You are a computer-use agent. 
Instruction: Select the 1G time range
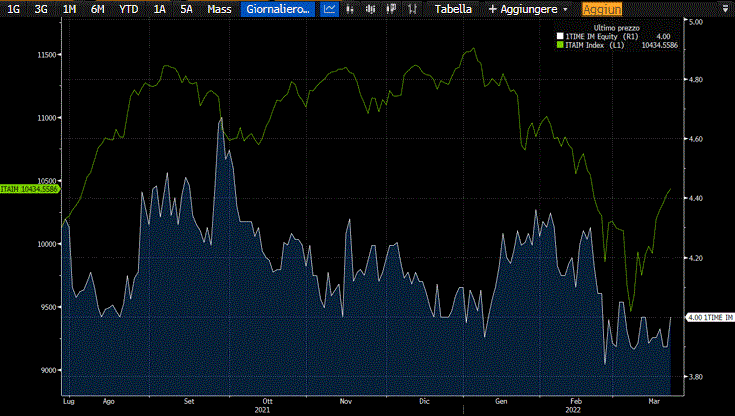point(14,9)
